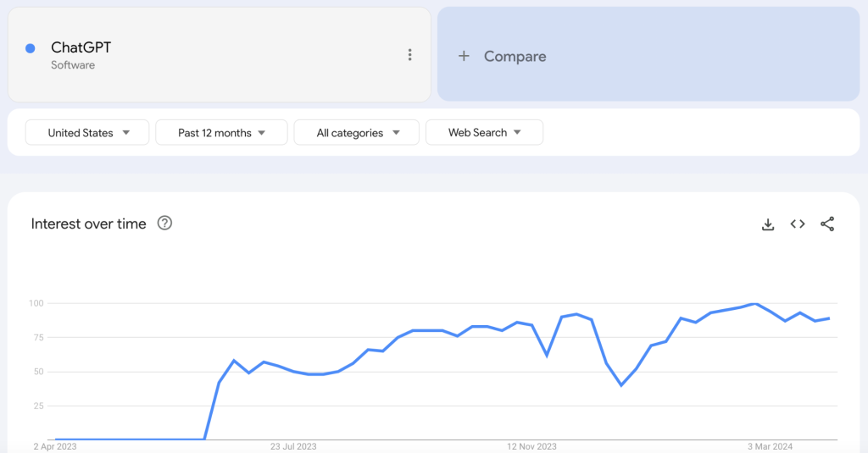Viewport: 868px width, 453px height.
Task: Share the Interest over time chart
Action: [x=827, y=224]
